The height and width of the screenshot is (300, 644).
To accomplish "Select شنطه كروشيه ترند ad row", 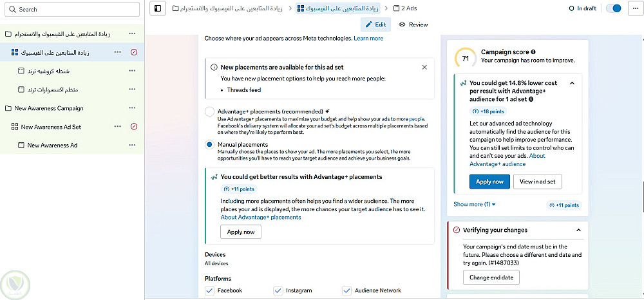I will coord(72,71).
